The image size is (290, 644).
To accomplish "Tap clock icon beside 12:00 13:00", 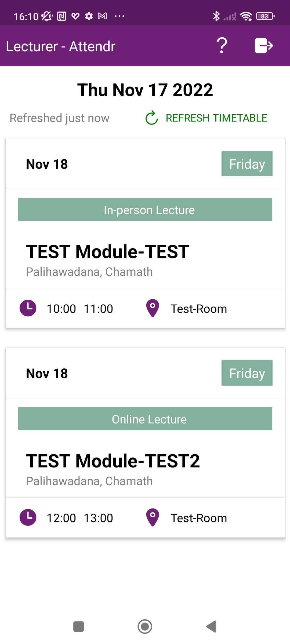I will tap(28, 517).
